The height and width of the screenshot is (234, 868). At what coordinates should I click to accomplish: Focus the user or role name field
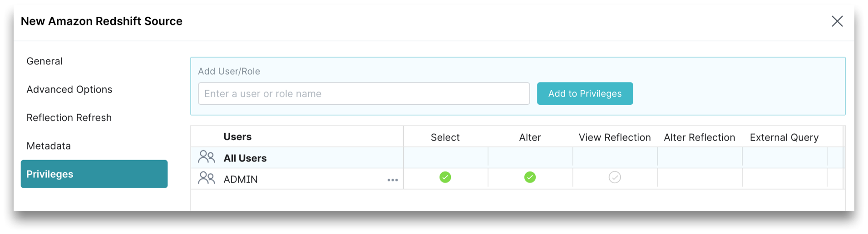364,94
